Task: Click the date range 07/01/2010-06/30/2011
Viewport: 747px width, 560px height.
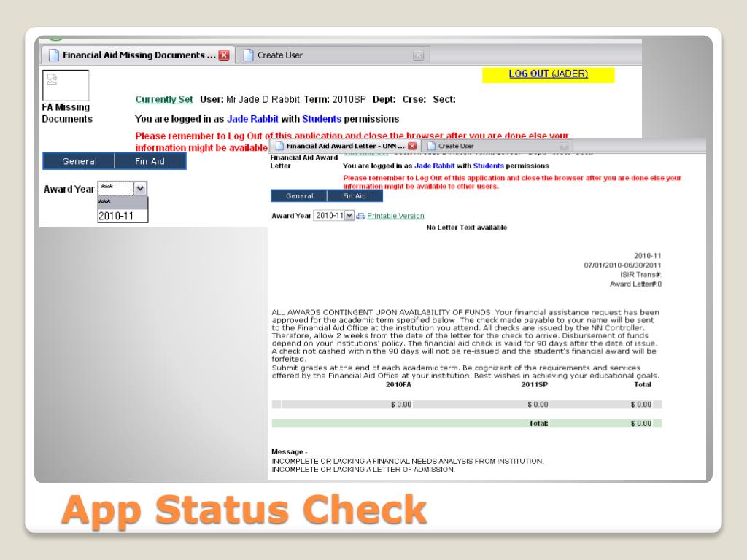Action: coord(623,265)
